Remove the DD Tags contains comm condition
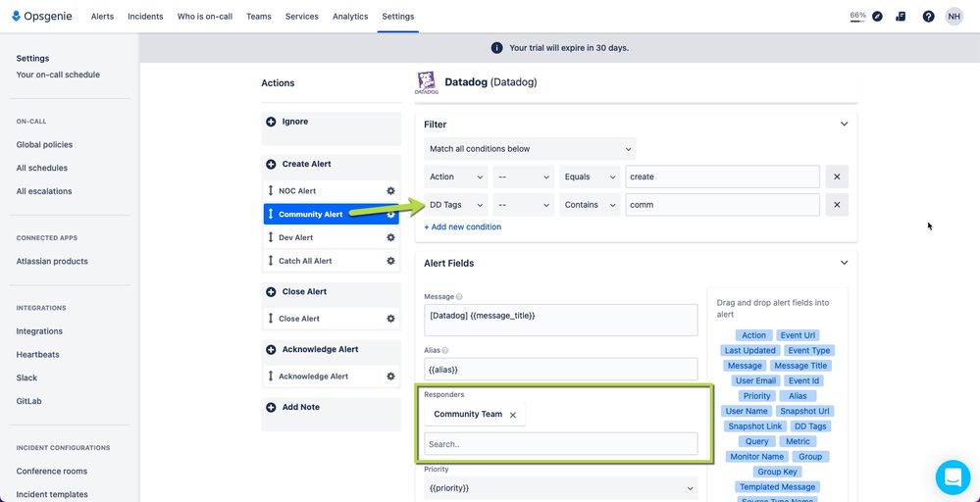 pos(837,205)
